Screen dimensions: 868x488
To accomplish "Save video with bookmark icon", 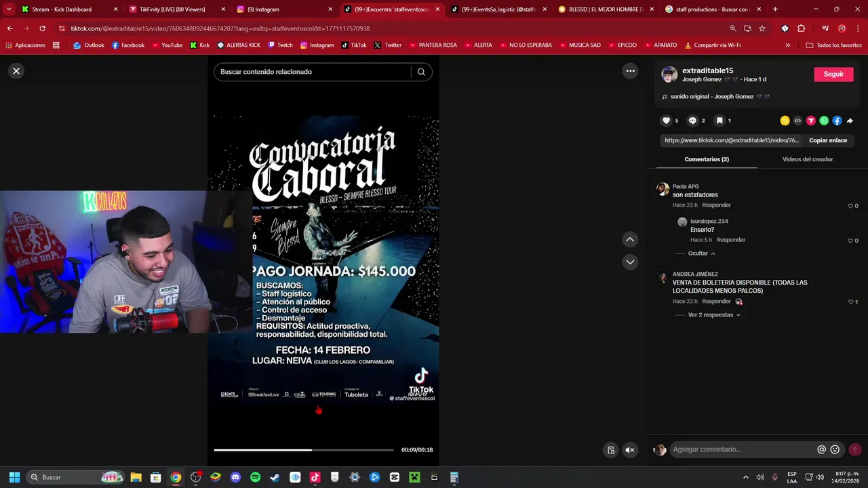I will (x=719, y=121).
